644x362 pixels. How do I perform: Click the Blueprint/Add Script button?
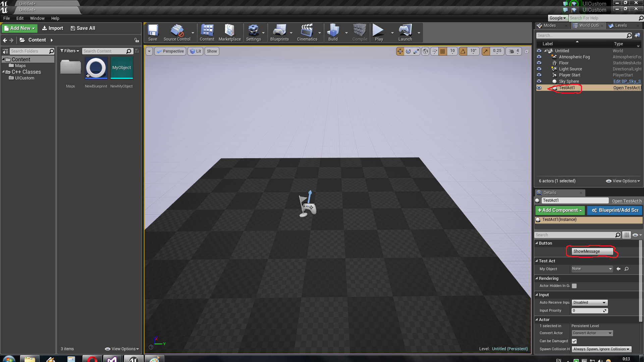[x=615, y=210]
